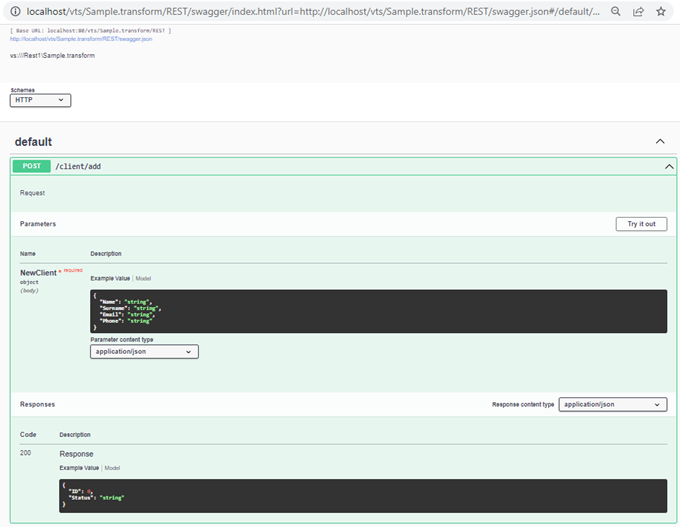The height and width of the screenshot is (527, 680).
Task: Click the green POST method badge
Action: (32, 166)
